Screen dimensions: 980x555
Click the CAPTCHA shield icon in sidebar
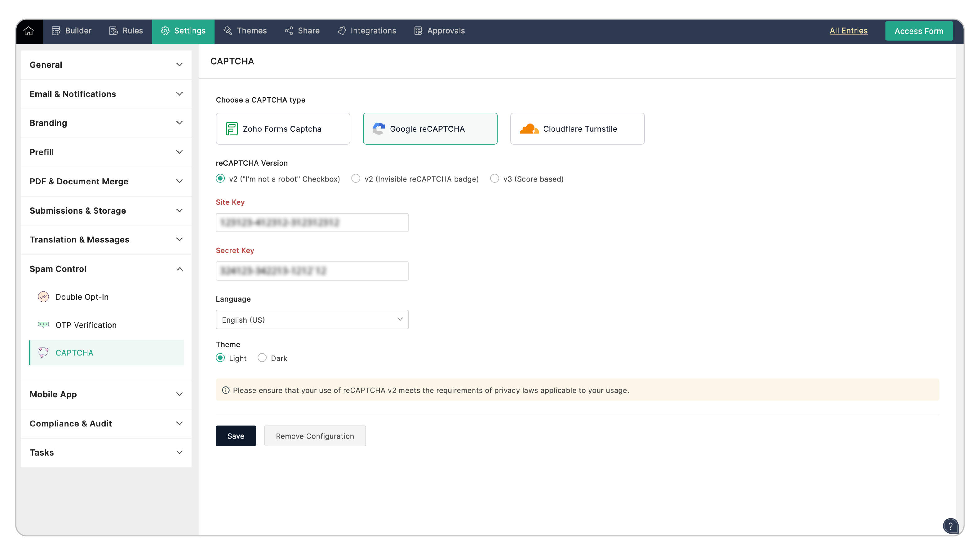[x=43, y=352]
